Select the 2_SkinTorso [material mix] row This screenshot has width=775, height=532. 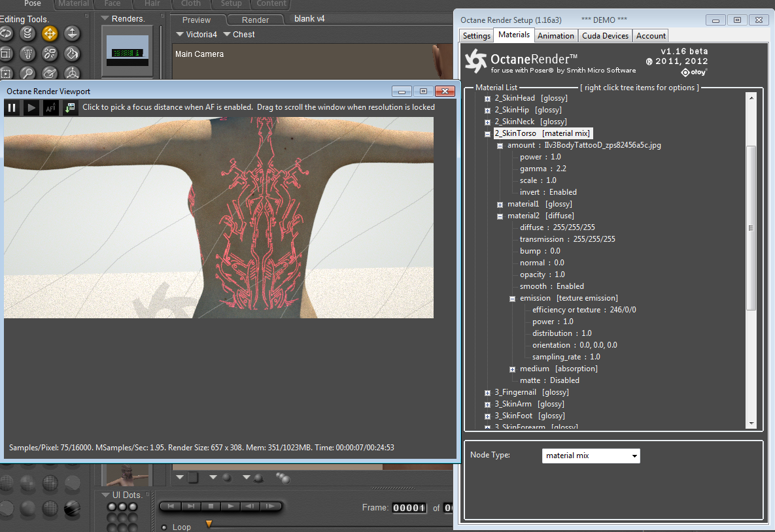pos(542,133)
